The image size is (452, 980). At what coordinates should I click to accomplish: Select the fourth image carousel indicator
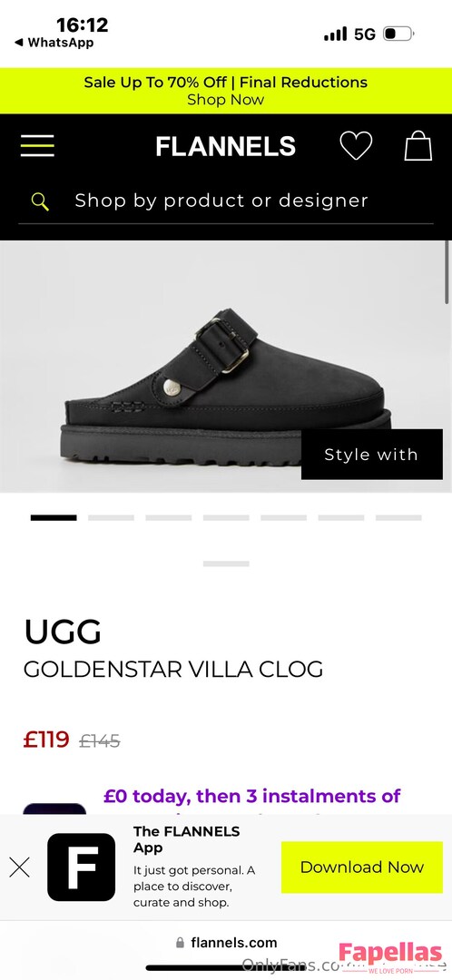coord(226,517)
